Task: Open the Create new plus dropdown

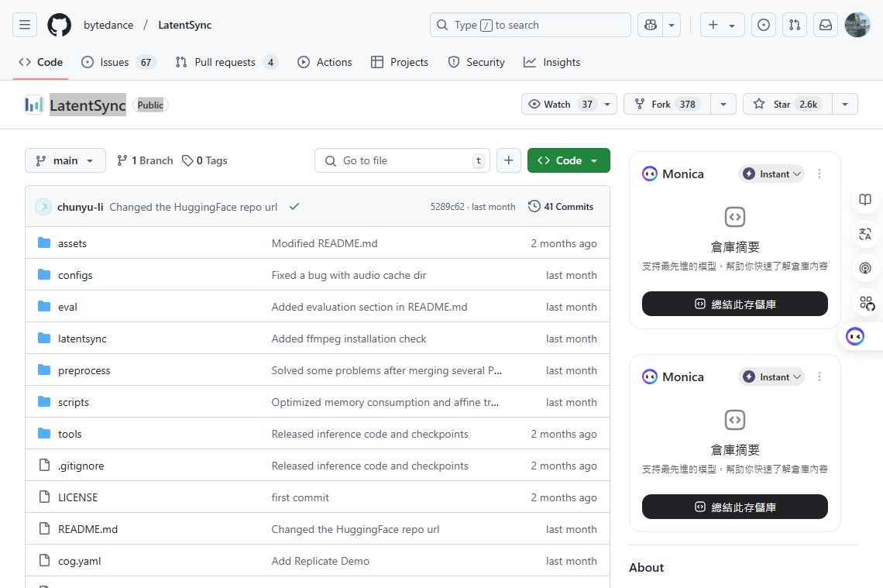Action: (723, 25)
